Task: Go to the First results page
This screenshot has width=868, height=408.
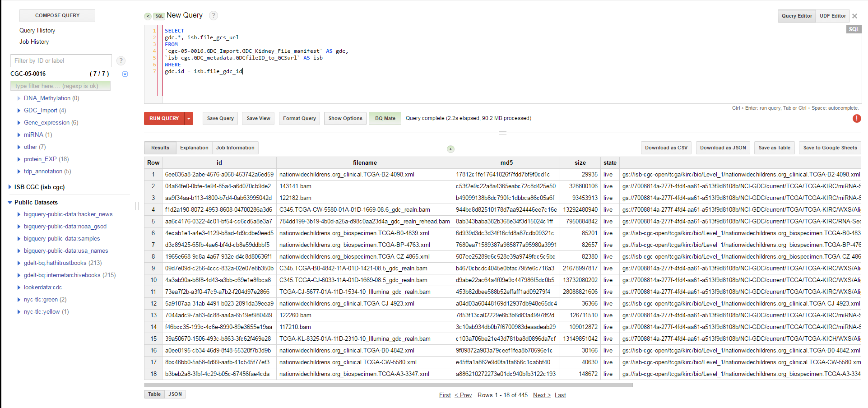Action: (x=445, y=395)
